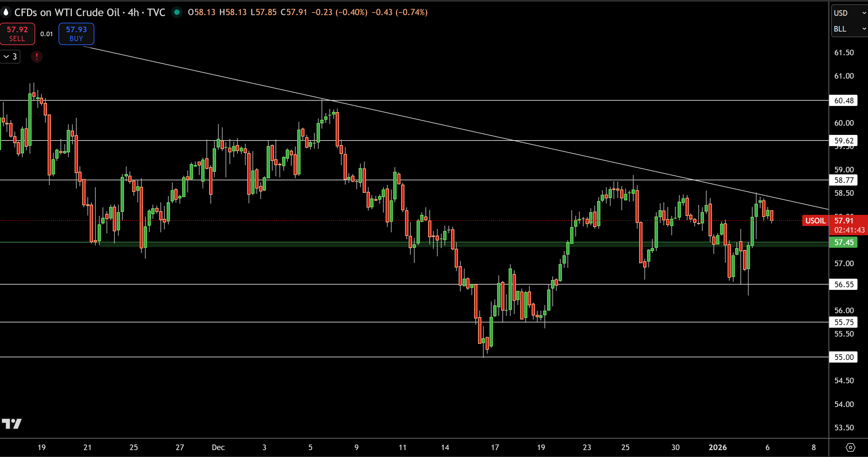Click the CFDs on WTI Crude Oil title
Viewport: 868px width, 457px height.
(x=67, y=13)
